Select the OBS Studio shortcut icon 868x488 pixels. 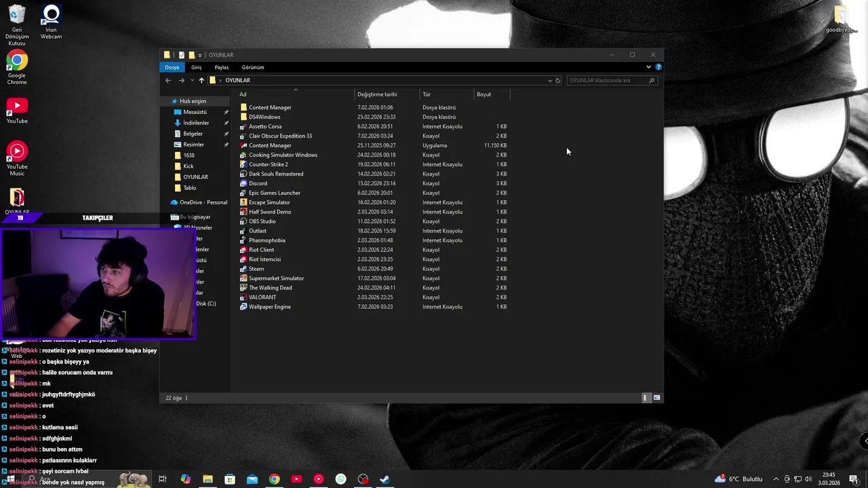click(243, 222)
